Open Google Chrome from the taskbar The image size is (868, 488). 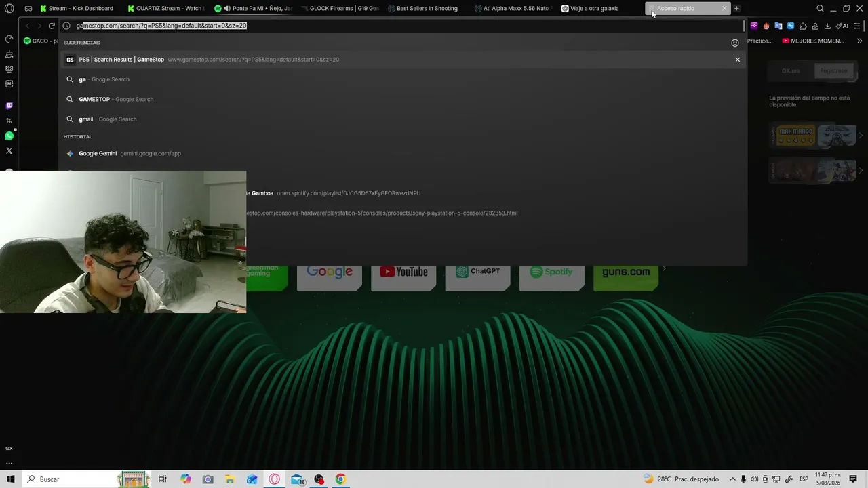click(340, 479)
